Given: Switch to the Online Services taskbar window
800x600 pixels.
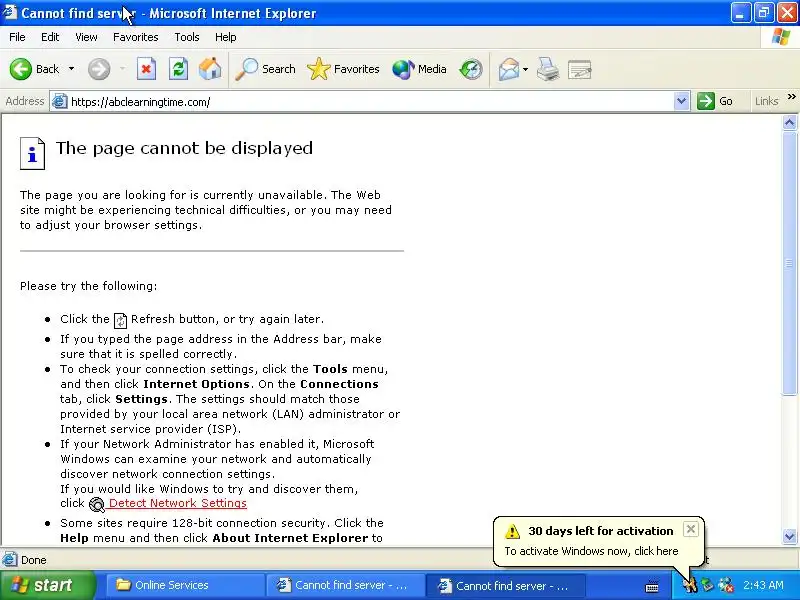Looking at the screenshot, I should 185,585.
